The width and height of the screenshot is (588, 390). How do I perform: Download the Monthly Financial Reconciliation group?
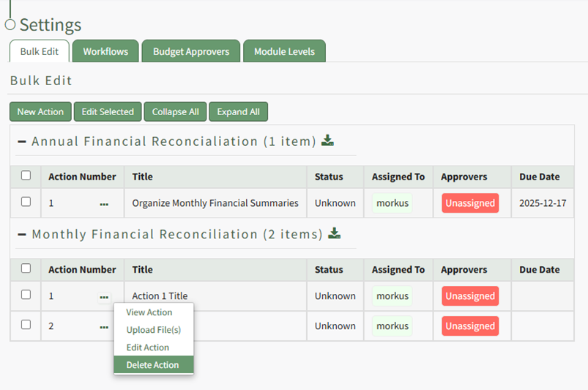(x=335, y=234)
